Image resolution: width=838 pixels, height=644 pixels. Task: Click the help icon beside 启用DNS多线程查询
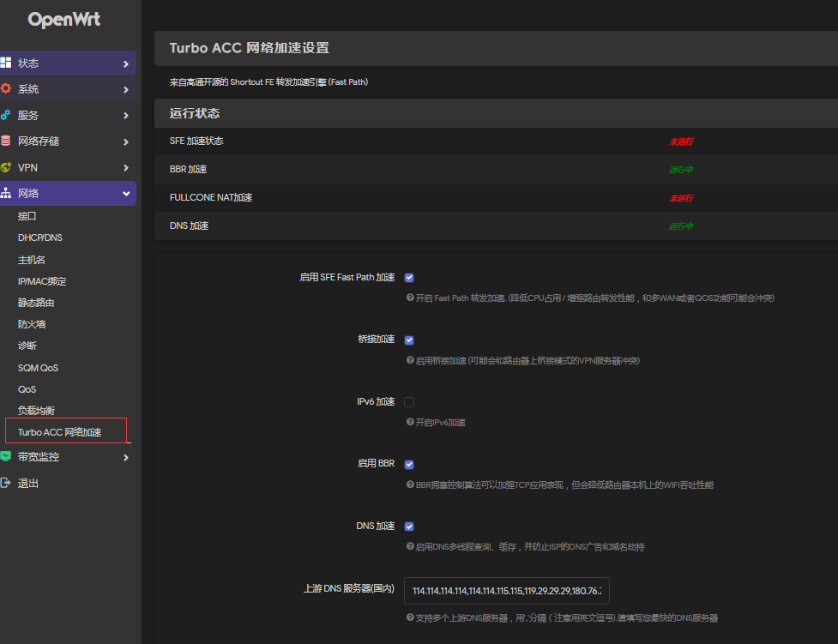(x=410, y=547)
